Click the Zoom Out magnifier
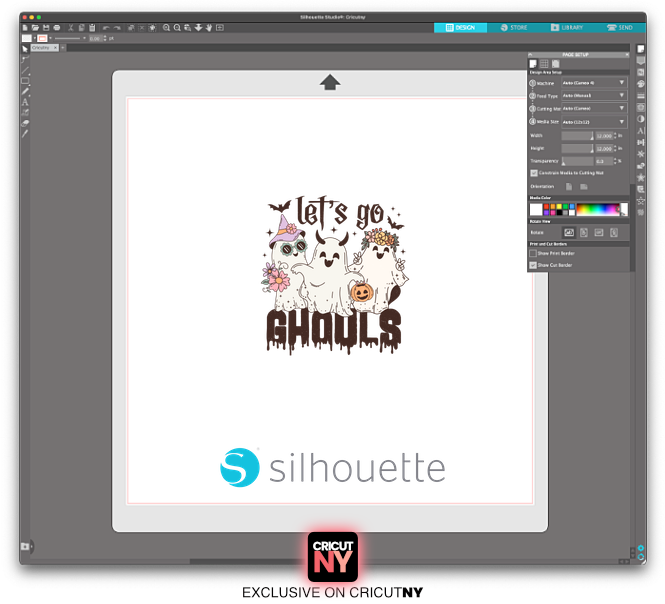This screenshot has width=665, height=604. coord(177,28)
